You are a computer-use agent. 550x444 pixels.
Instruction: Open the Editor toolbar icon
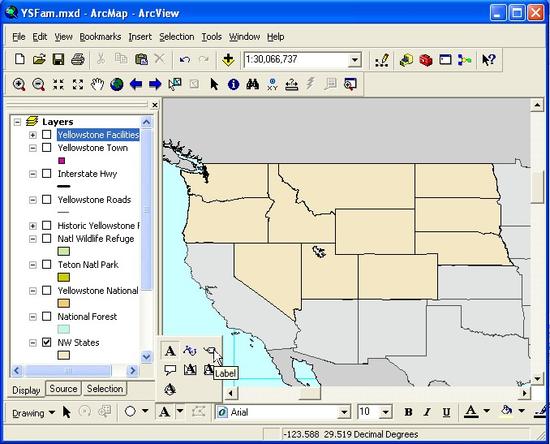[382, 60]
